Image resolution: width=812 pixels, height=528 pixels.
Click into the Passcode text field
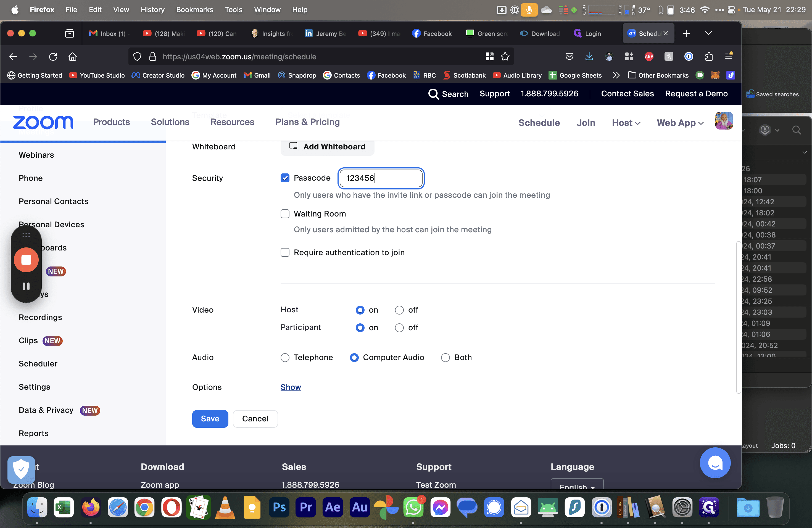[381, 178]
